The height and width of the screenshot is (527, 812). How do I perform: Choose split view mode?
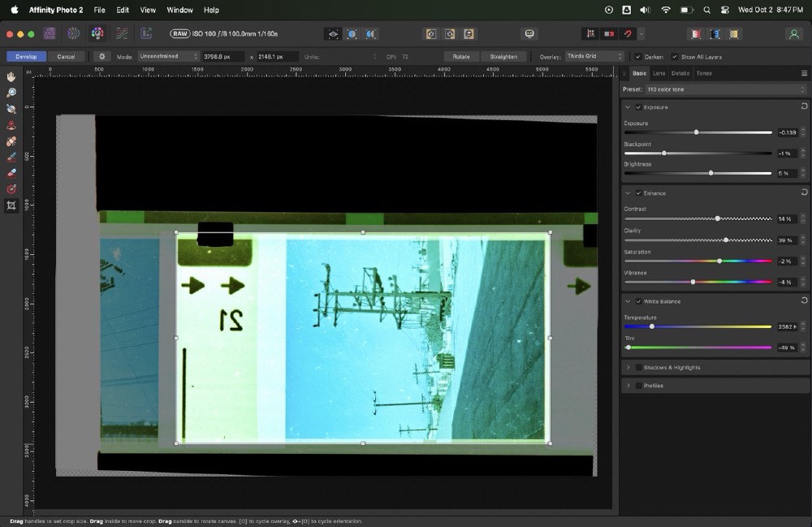(x=352, y=34)
